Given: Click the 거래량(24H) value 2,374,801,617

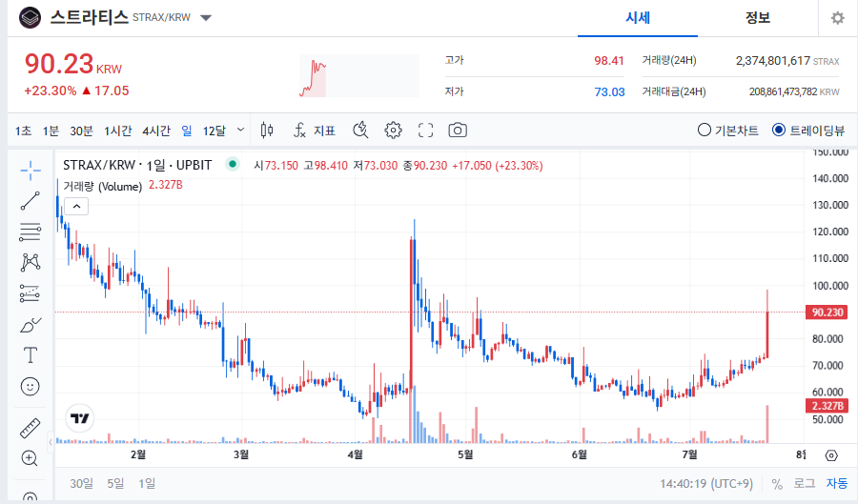Looking at the screenshot, I should pos(772,61).
